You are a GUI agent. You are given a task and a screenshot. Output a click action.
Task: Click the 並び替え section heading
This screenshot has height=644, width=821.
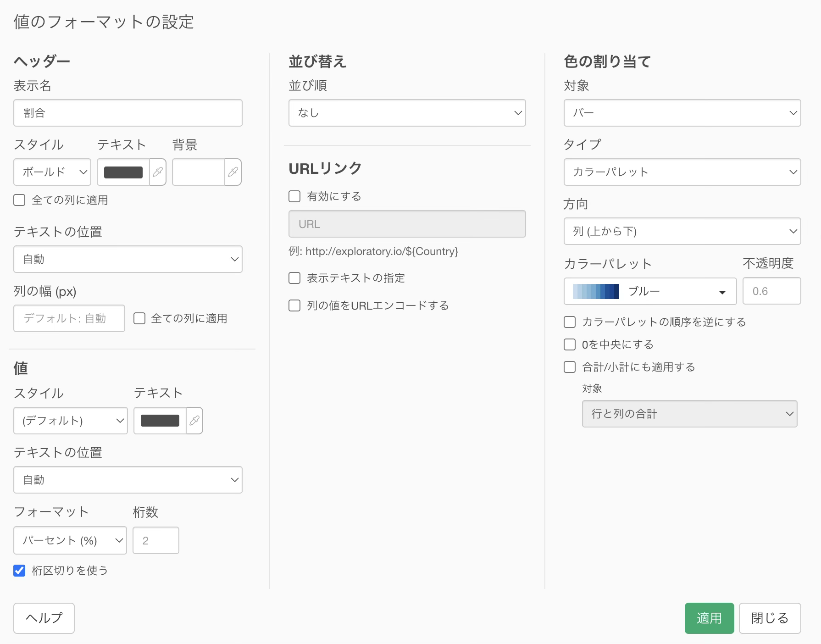coord(317,61)
